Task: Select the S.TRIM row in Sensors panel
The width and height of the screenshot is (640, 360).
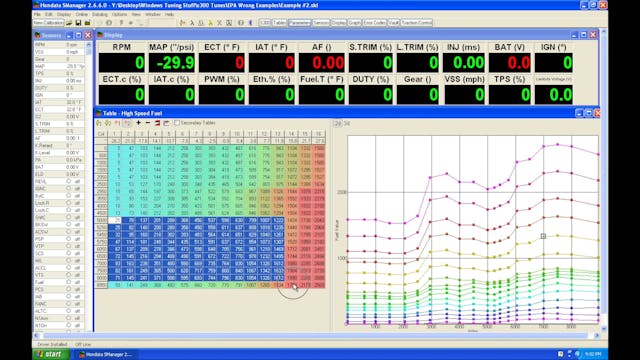Action: (x=60, y=124)
